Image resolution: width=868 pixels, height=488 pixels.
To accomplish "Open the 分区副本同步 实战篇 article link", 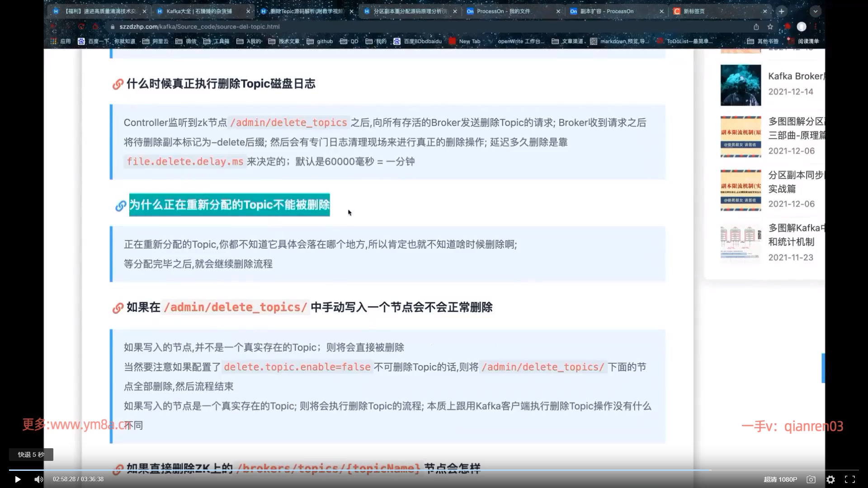I will pos(795,182).
